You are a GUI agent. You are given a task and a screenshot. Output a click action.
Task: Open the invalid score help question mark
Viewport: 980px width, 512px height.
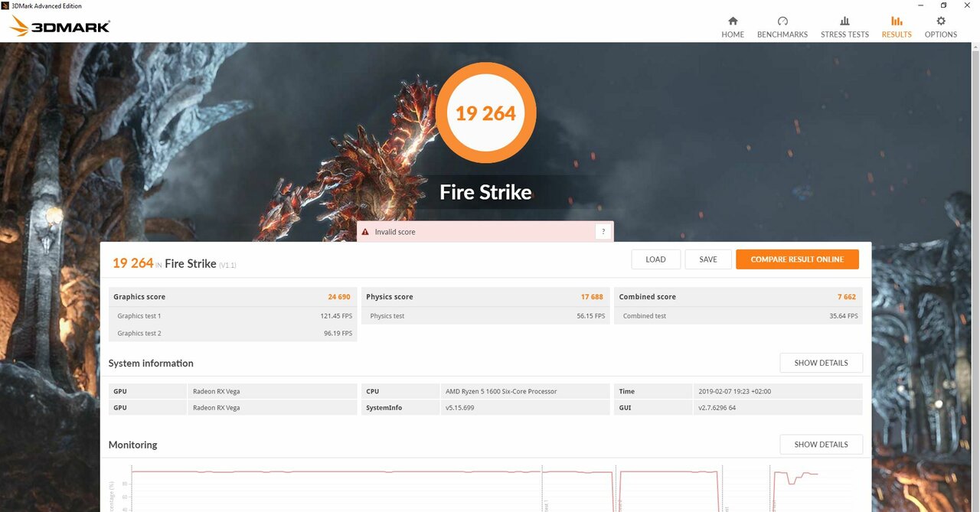pyautogui.click(x=603, y=232)
